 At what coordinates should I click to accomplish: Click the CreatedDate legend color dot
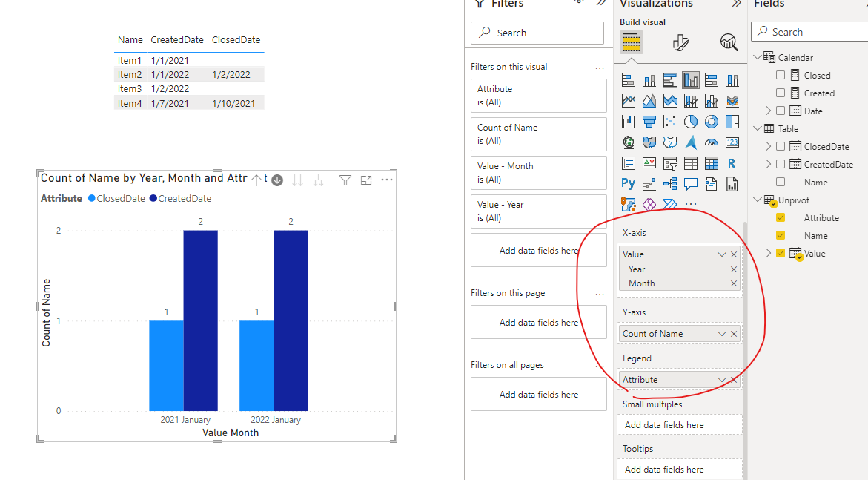(x=153, y=198)
